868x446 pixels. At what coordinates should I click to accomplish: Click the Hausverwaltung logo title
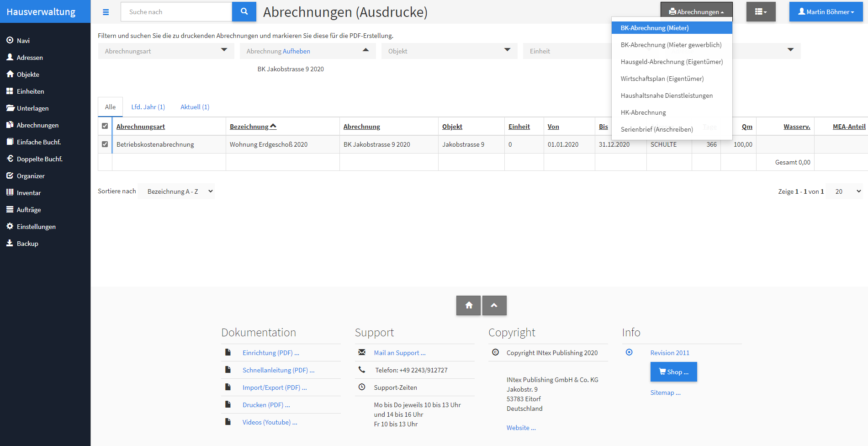coord(41,12)
